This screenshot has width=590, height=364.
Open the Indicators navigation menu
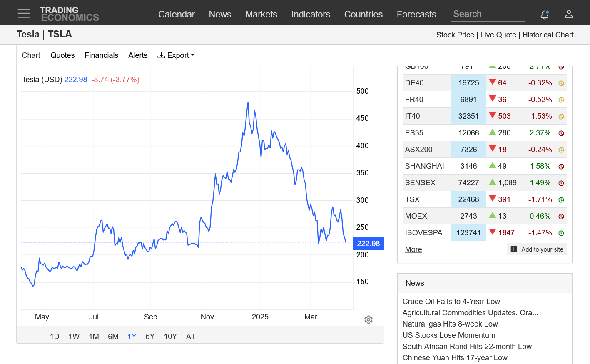(311, 14)
